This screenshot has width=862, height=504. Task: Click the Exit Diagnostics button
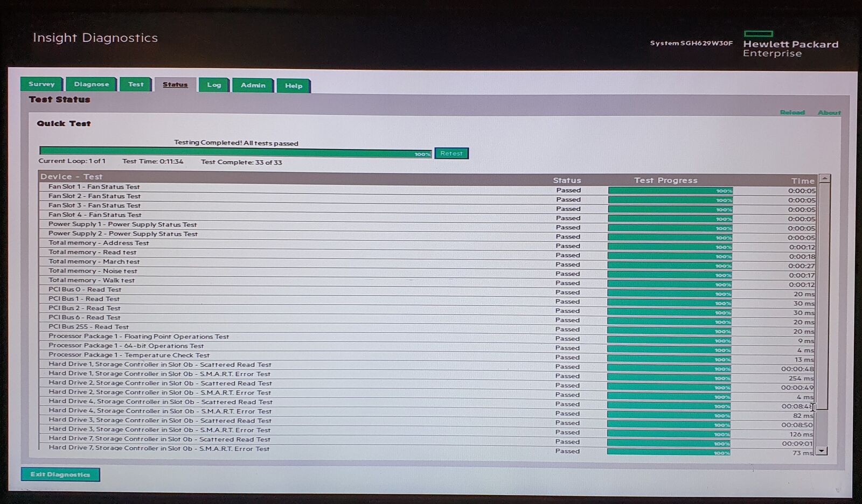point(60,474)
